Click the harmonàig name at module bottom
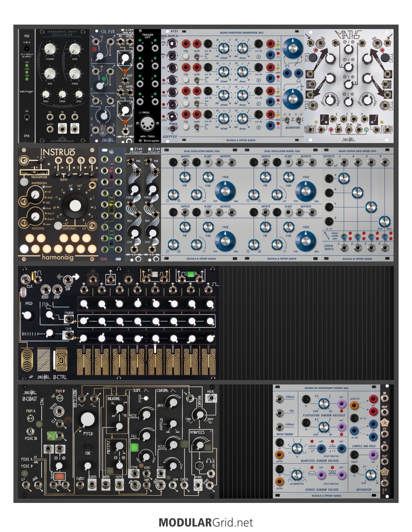The image size is (412, 532). click(x=58, y=257)
